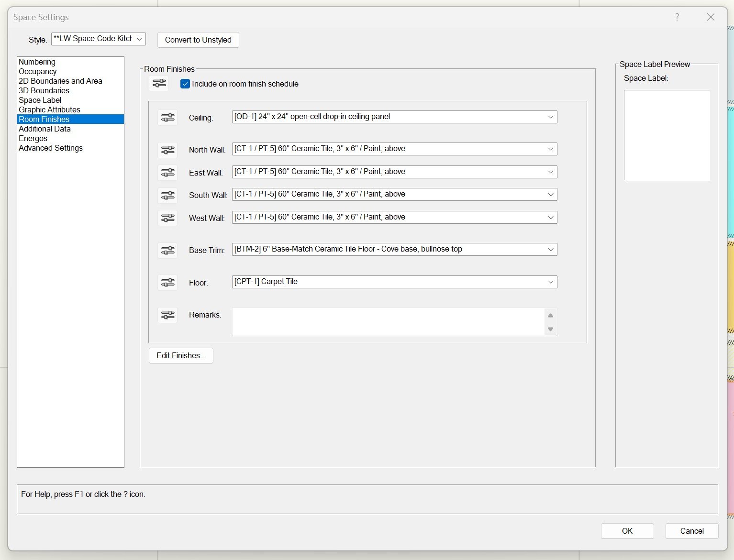734x560 pixels.
Task: Select Additional Data in the settings list
Action: tap(44, 129)
